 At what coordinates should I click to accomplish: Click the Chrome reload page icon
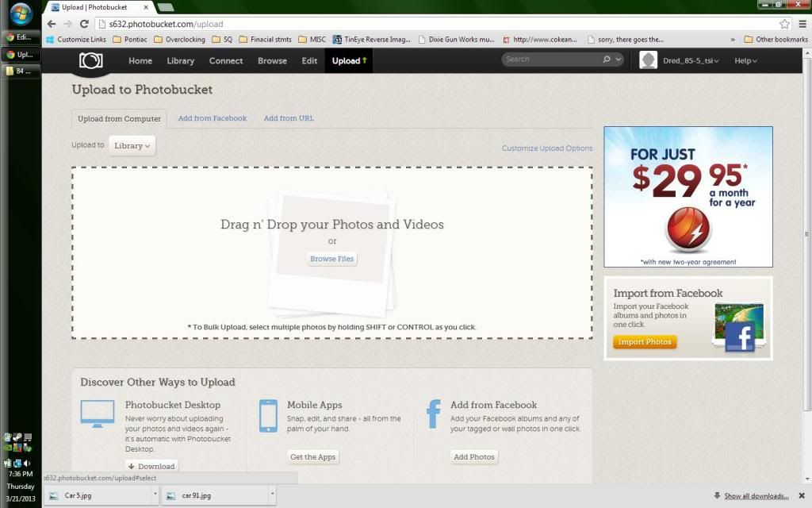point(84,24)
